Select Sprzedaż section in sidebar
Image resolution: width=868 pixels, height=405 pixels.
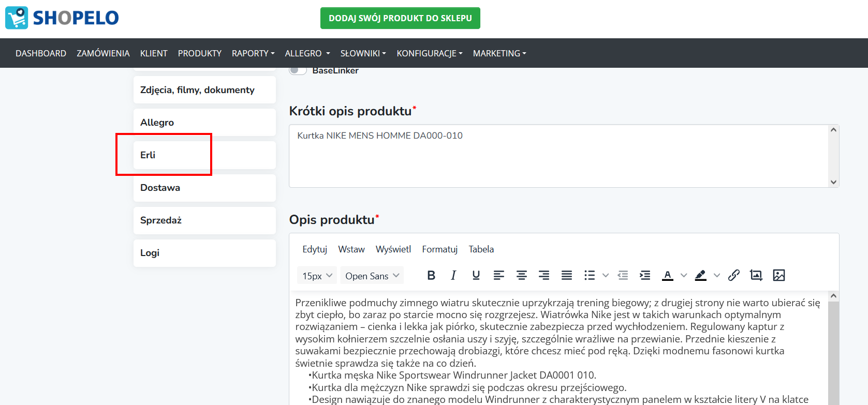coord(204,220)
